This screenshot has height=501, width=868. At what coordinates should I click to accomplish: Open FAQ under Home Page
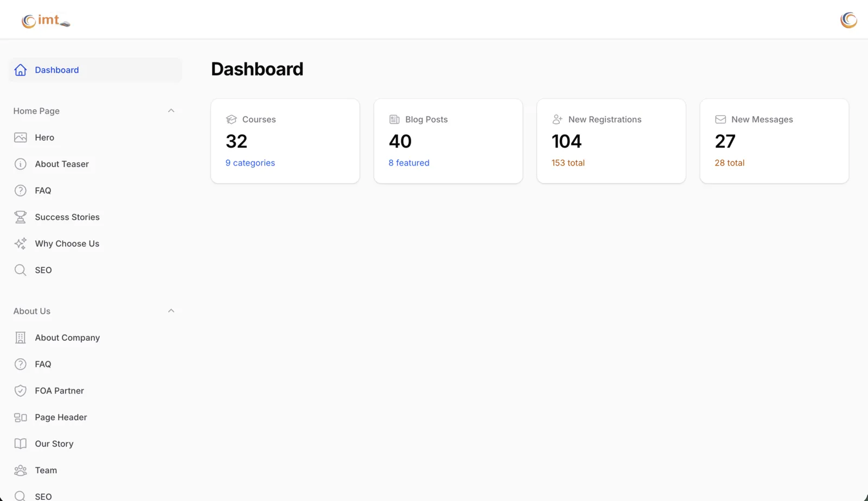pos(95,191)
